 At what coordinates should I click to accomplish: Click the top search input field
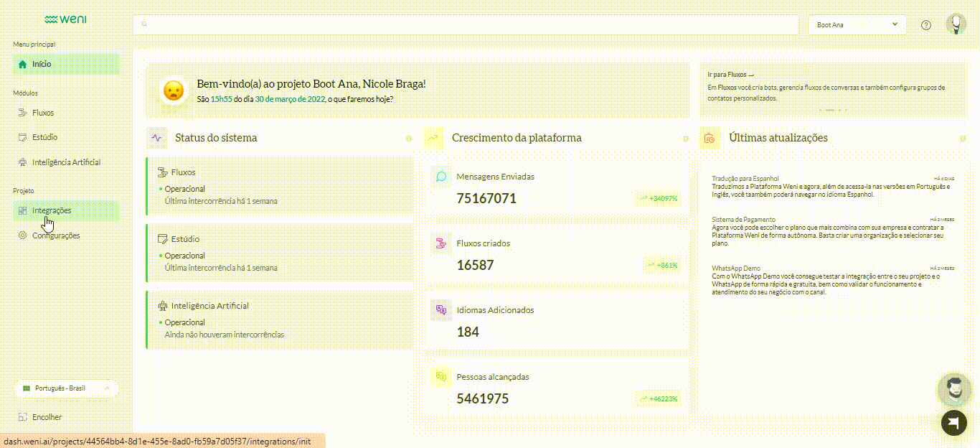(x=465, y=24)
